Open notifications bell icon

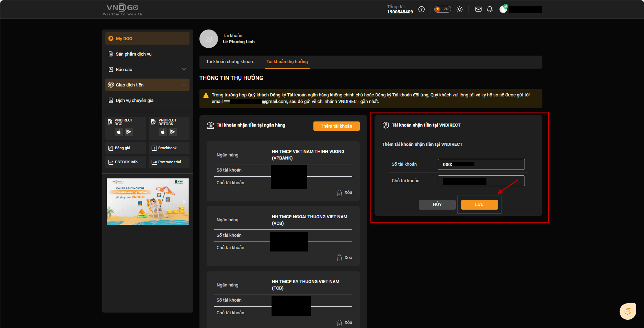coord(490,9)
